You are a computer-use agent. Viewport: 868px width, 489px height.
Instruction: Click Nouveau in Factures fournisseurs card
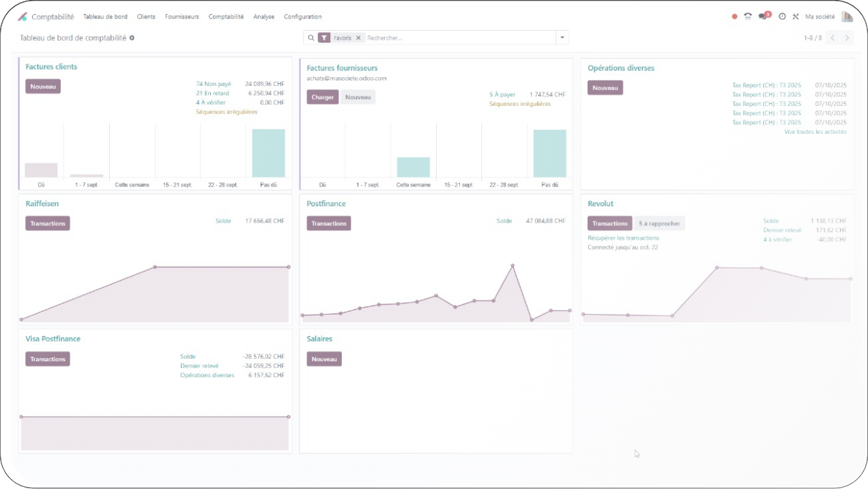coord(358,97)
